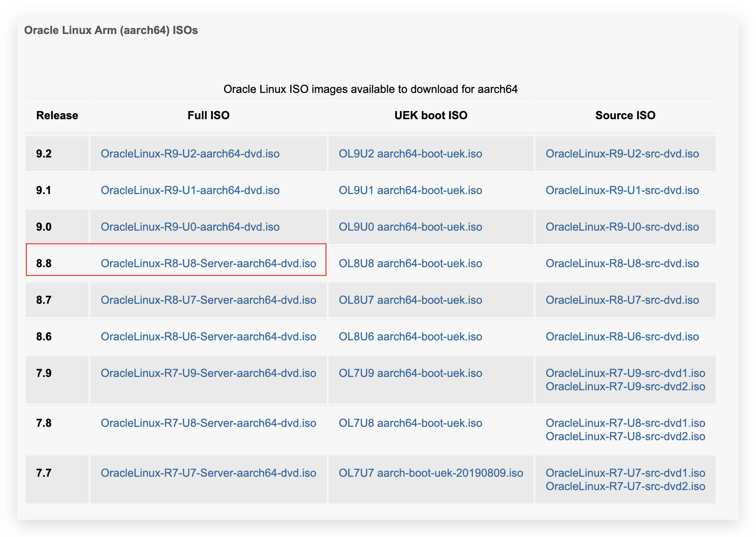Click OracleLinux-R9-U0-src-dvd.iso link

coord(622,227)
